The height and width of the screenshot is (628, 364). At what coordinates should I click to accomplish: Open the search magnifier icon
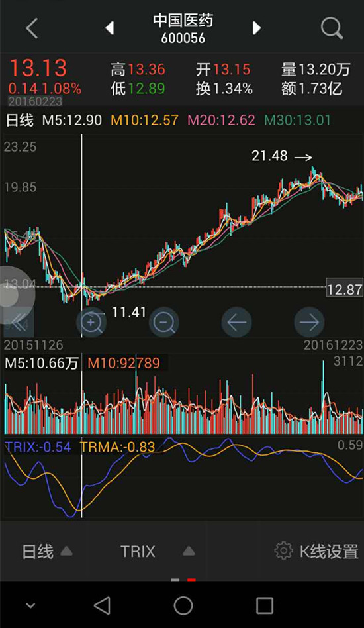click(332, 28)
